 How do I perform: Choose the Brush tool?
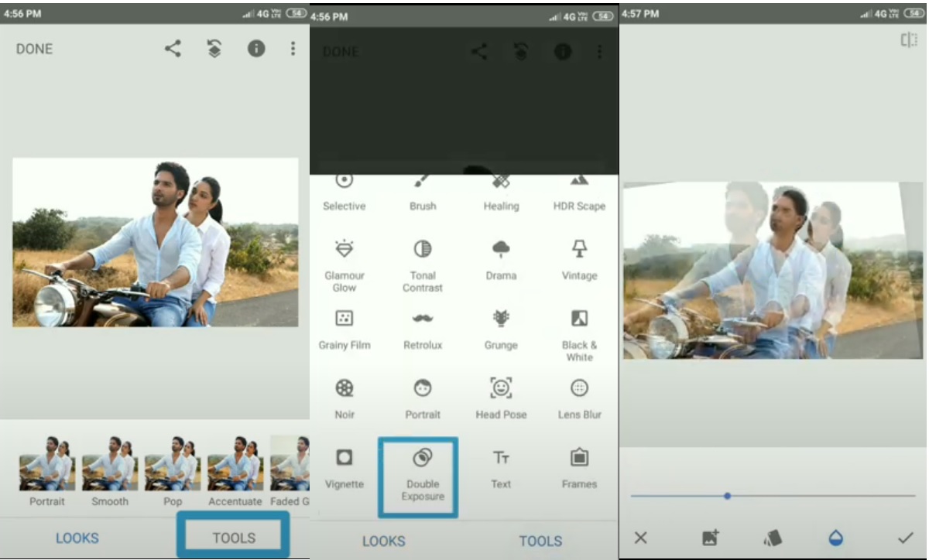(423, 192)
